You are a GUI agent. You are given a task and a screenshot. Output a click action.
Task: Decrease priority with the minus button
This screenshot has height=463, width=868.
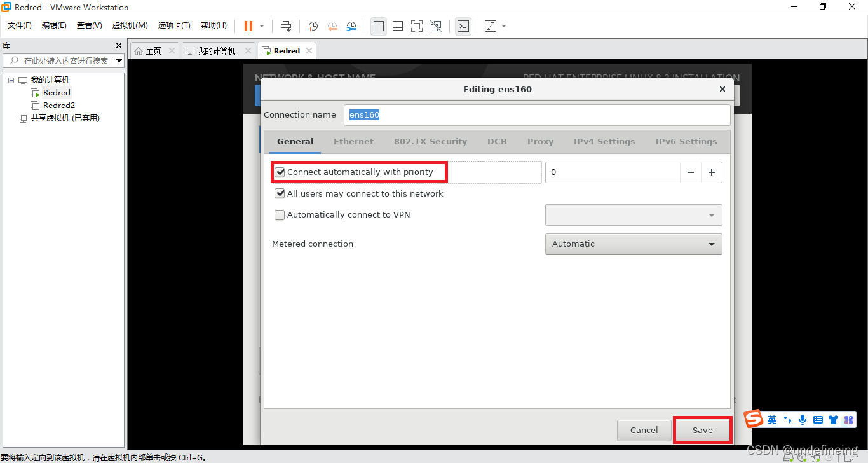[691, 172]
